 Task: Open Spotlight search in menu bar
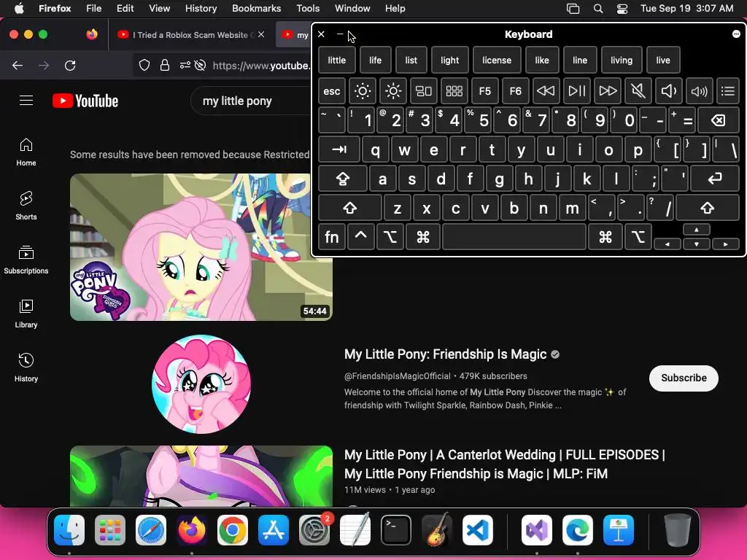coord(598,8)
